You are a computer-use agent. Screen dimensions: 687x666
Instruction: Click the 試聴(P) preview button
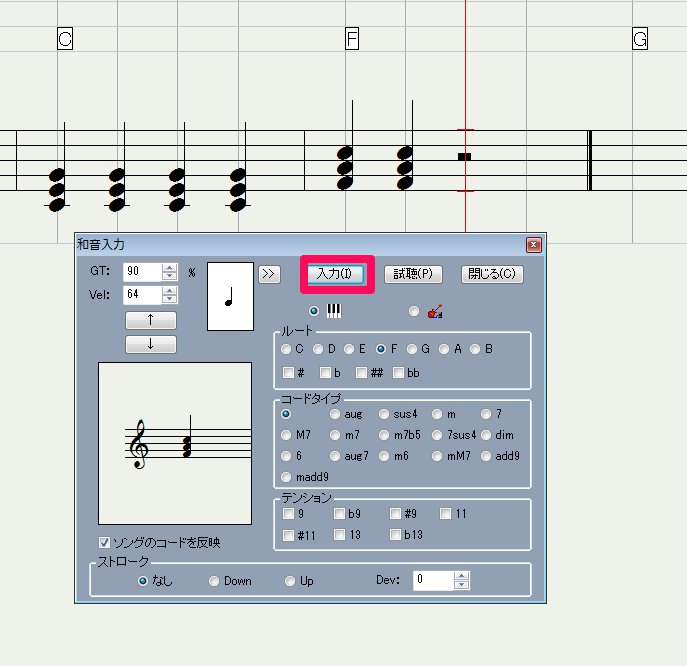(413, 274)
